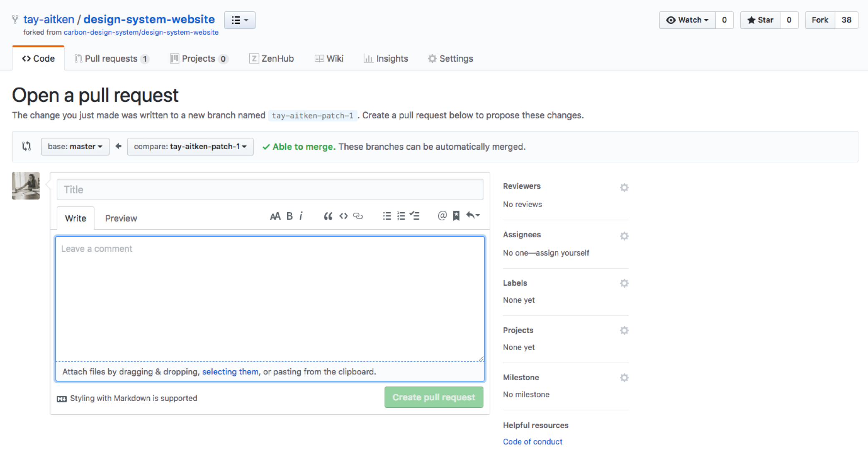Insert a quote using the quotation icon
Image resolution: width=868 pixels, height=457 pixels.
point(328,216)
